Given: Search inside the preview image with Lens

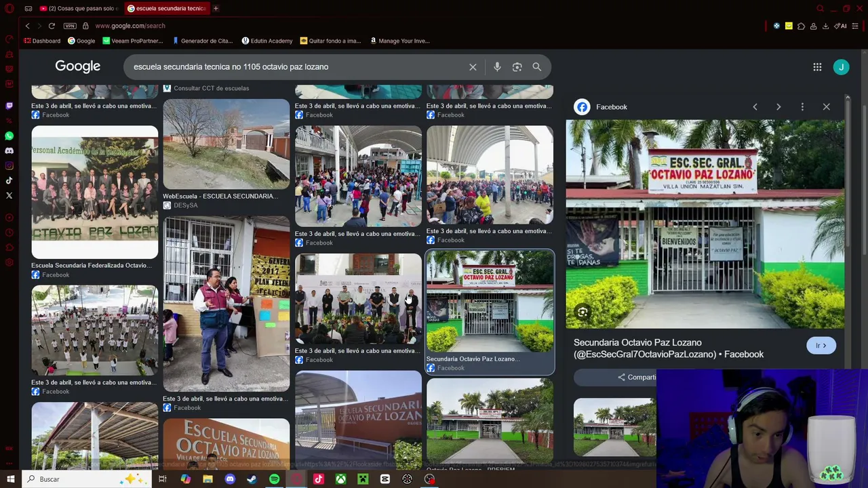Looking at the screenshot, I should [x=583, y=312].
